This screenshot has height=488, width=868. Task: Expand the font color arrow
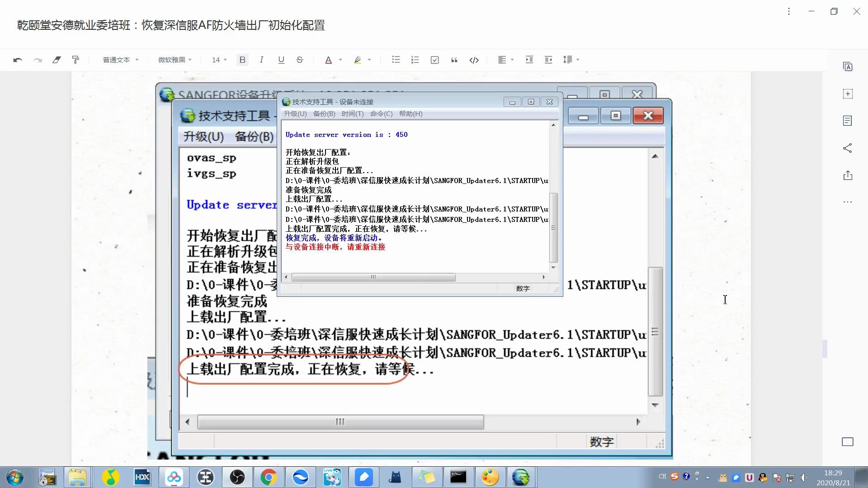click(340, 60)
